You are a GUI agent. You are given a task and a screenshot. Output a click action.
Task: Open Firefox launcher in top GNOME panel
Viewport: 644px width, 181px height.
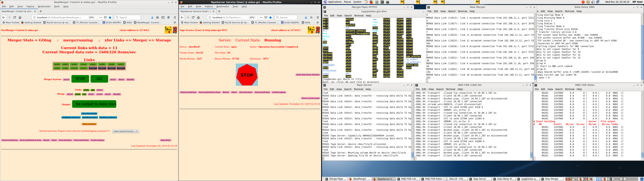[x=371, y=2]
